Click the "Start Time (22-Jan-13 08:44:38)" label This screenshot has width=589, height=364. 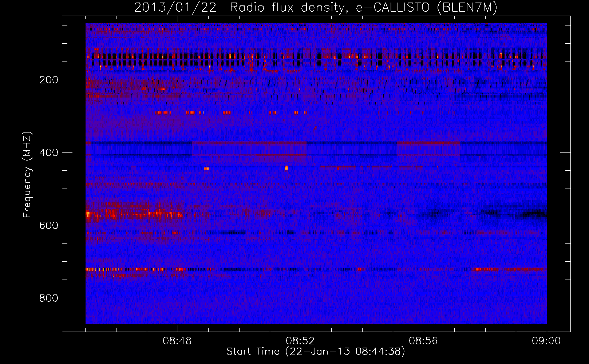[316, 352]
